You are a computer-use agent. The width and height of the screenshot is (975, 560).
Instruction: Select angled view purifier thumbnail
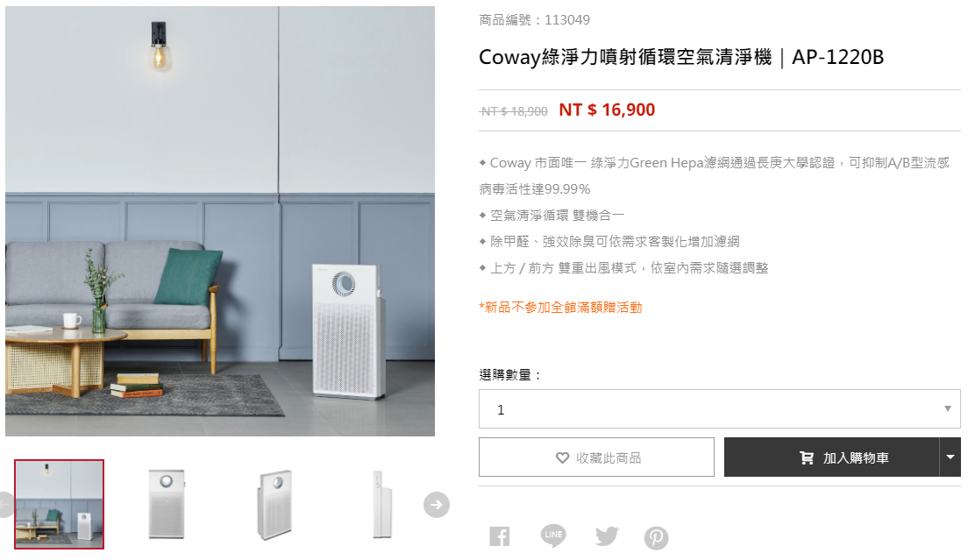coord(274,504)
